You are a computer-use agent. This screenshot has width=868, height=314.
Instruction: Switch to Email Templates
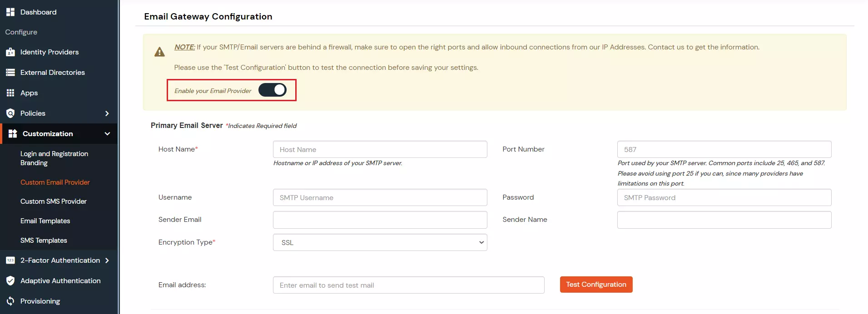click(x=45, y=221)
